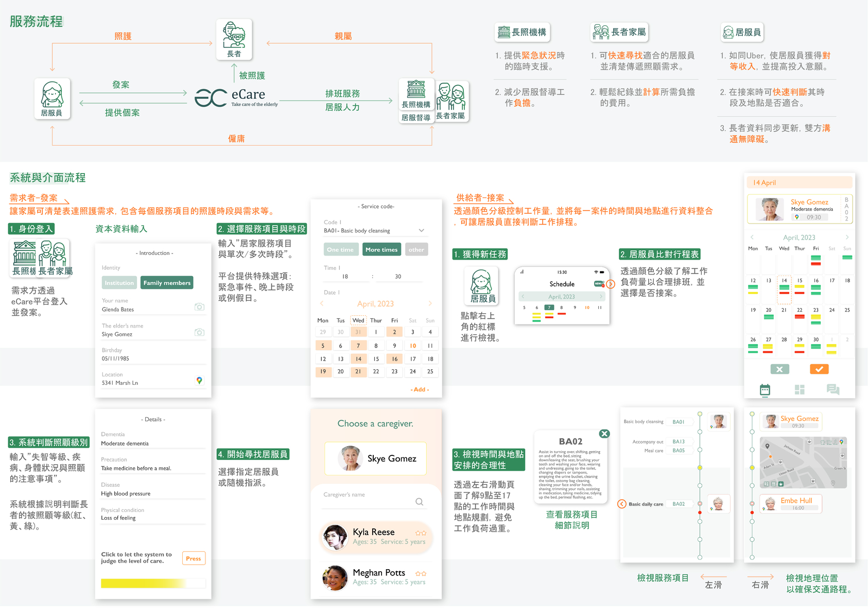Toggle the favorite star next to Meghan Potts

[421, 573]
